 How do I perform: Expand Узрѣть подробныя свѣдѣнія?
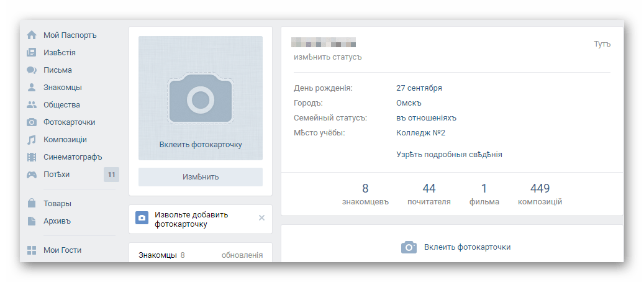coord(449,155)
